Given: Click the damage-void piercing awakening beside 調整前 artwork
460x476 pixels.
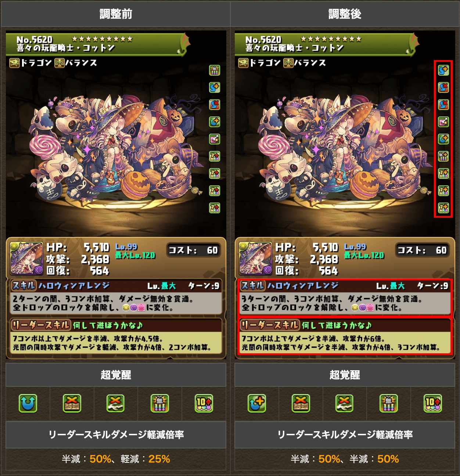Looking at the screenshot, I should pyautogui.click(x=215, y=70).
